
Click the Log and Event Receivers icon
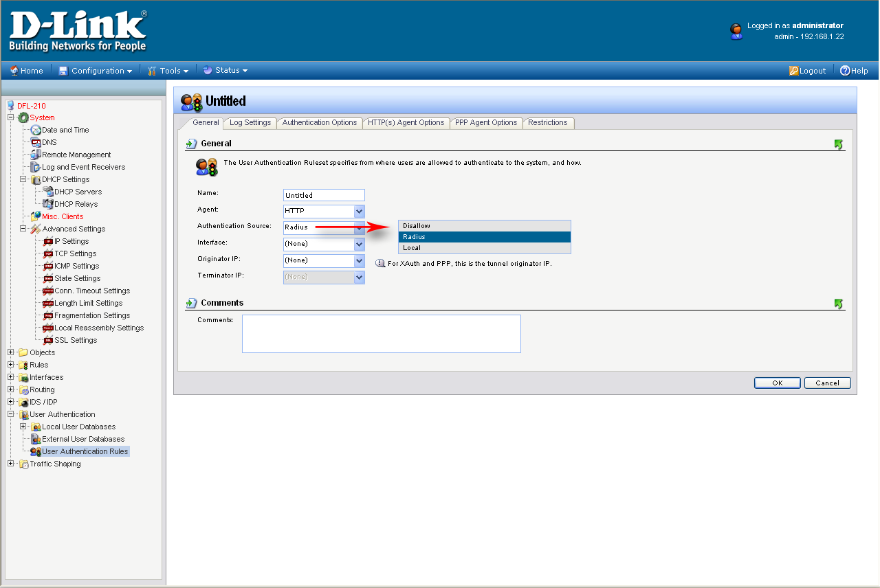pyautogui.click(x=36, y=167)
